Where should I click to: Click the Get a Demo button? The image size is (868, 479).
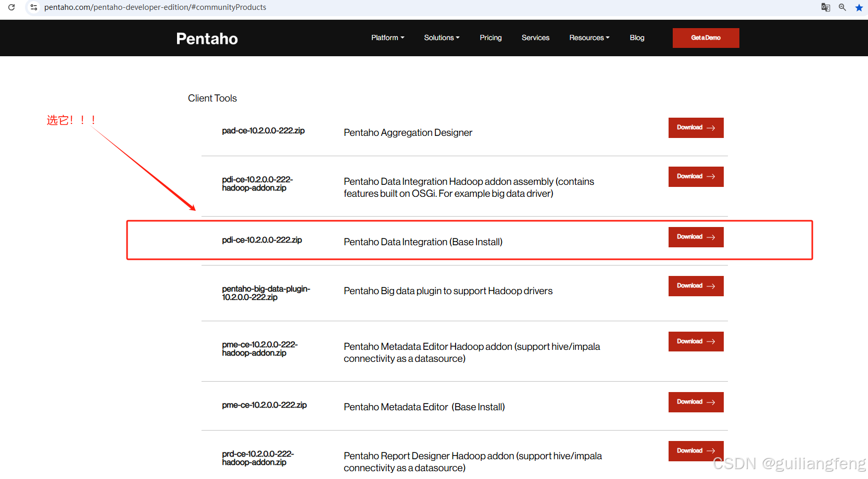(706, 38)
